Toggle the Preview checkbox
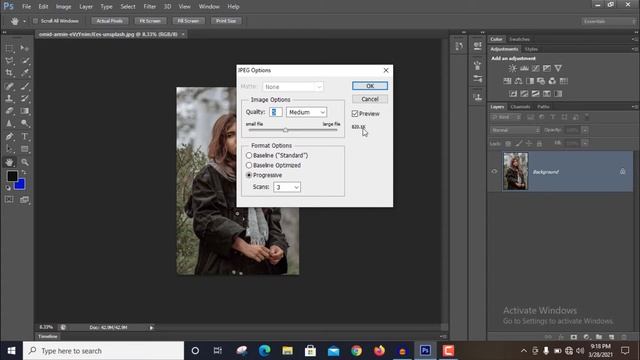The image size is (640, 360). [355, 113]
